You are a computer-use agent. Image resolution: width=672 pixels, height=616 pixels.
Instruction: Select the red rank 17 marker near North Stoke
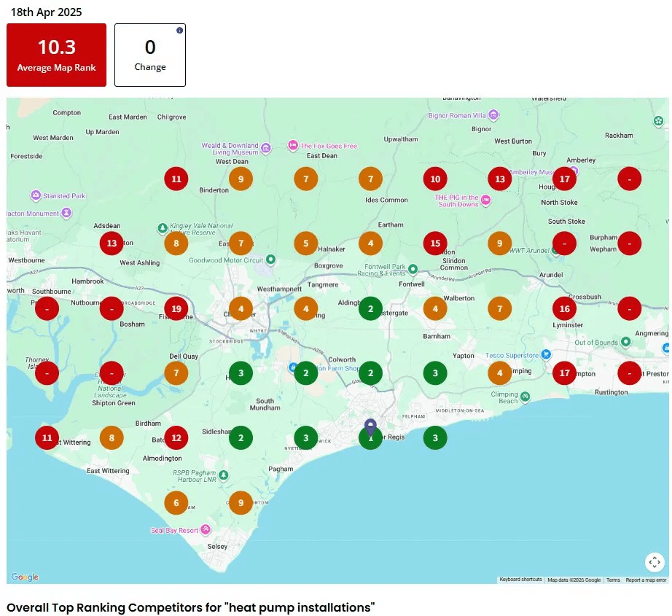pyautogui.click(x=563, y=179)
